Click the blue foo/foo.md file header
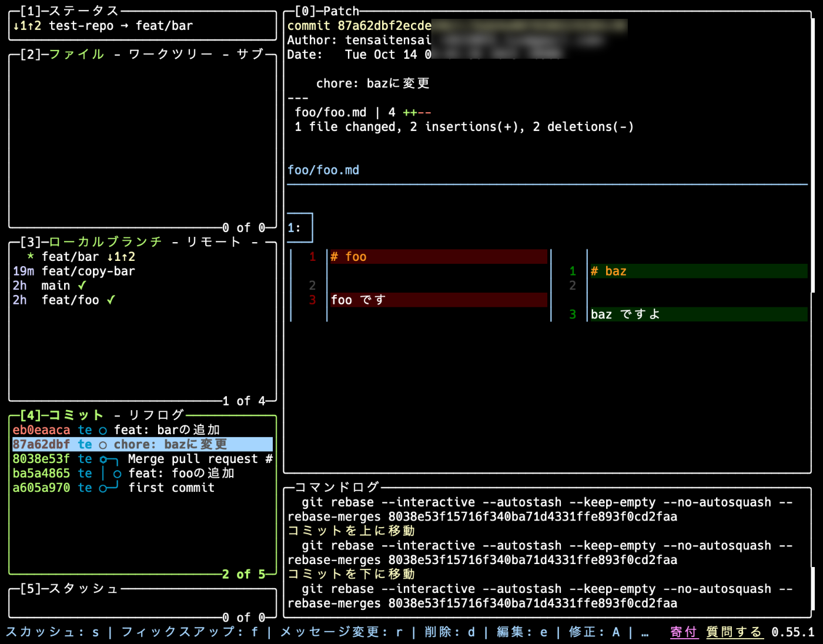 click(x=323, y=170)
